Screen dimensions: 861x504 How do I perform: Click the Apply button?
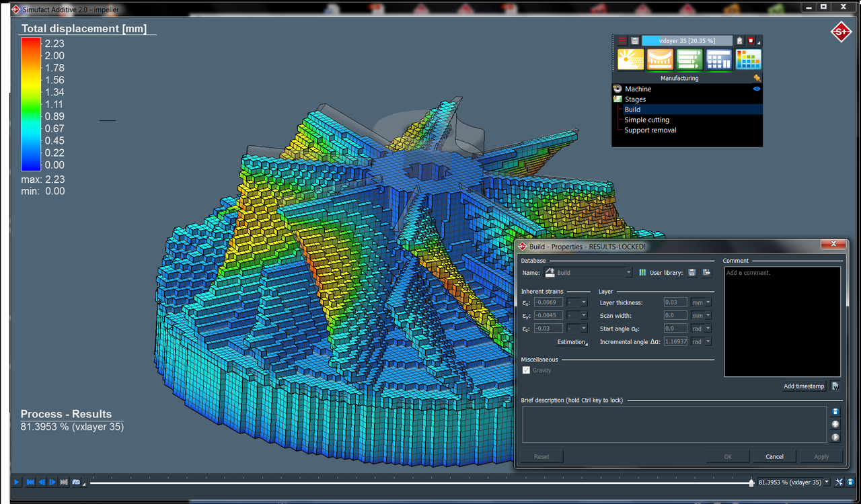pos(821,456)
